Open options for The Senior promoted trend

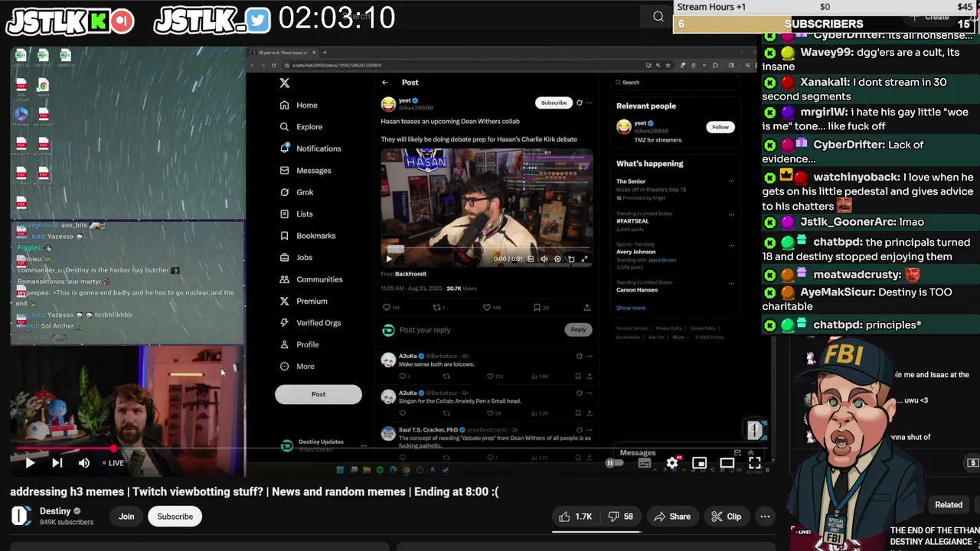[731, 181]
